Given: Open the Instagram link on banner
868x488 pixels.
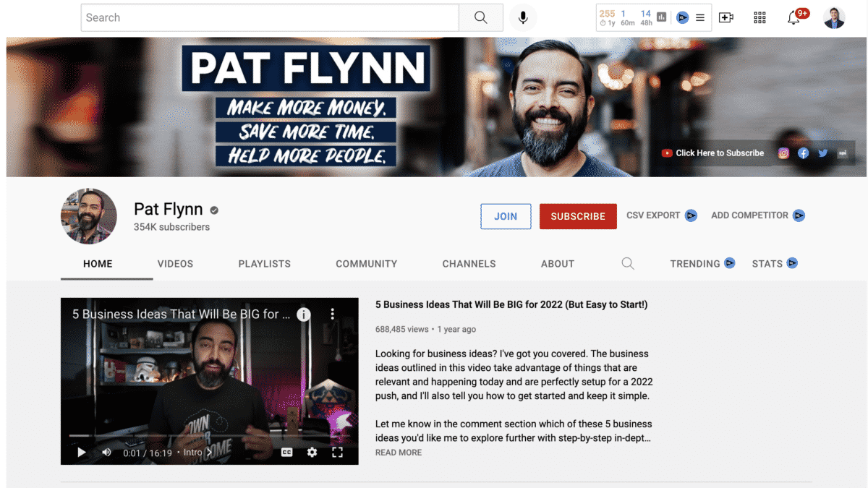Looking at the screenshot, I should pos(783,153).
